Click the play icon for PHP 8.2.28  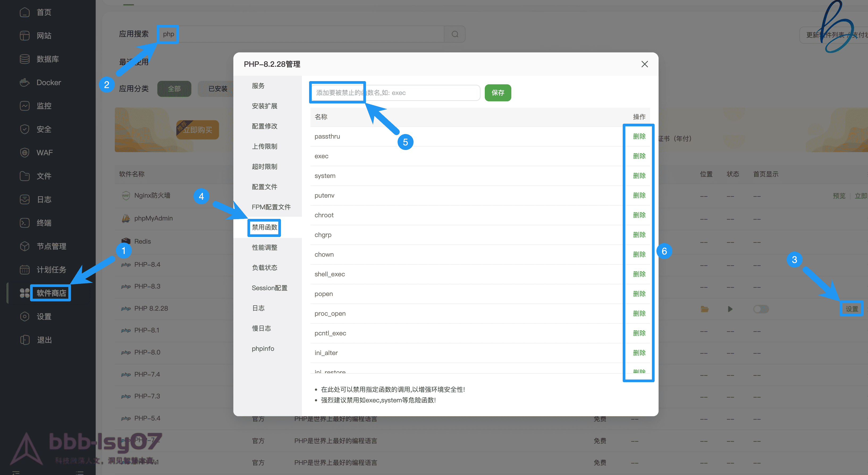730,309
